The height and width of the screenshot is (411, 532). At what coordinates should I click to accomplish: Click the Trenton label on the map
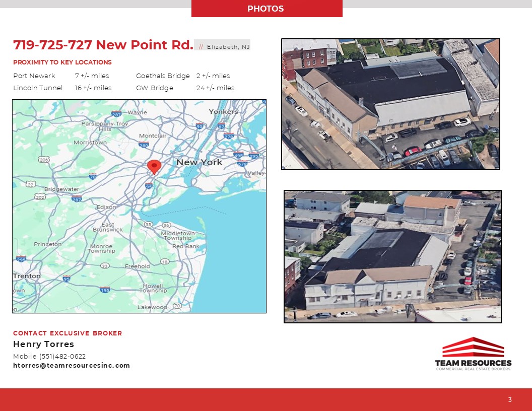tap(27, 276)
